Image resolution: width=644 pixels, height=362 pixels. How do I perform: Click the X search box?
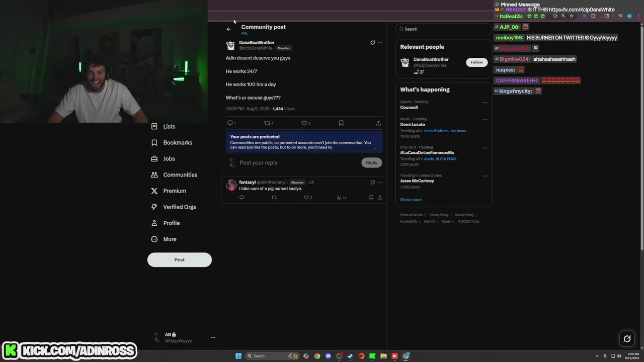click(x=443, y=29)
